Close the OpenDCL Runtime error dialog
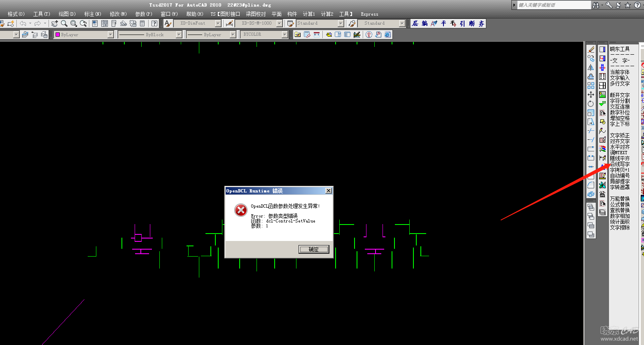 tap(328, 191)
